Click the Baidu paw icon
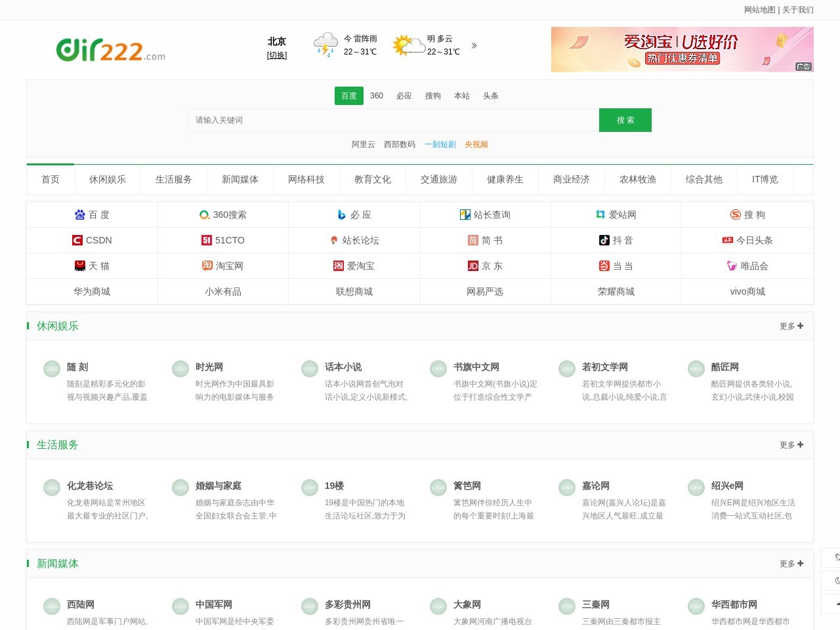This screenshot has height=630, width=840. tap(80, 215)
